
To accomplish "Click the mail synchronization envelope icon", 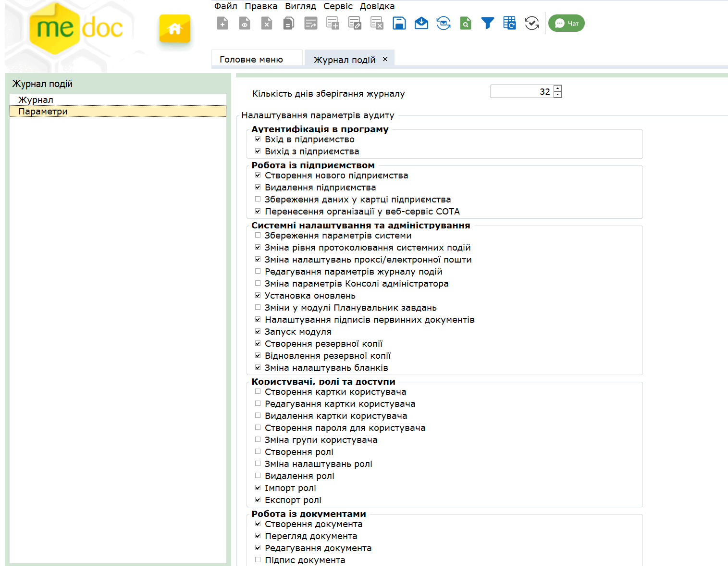I will (x=443, y=23).
